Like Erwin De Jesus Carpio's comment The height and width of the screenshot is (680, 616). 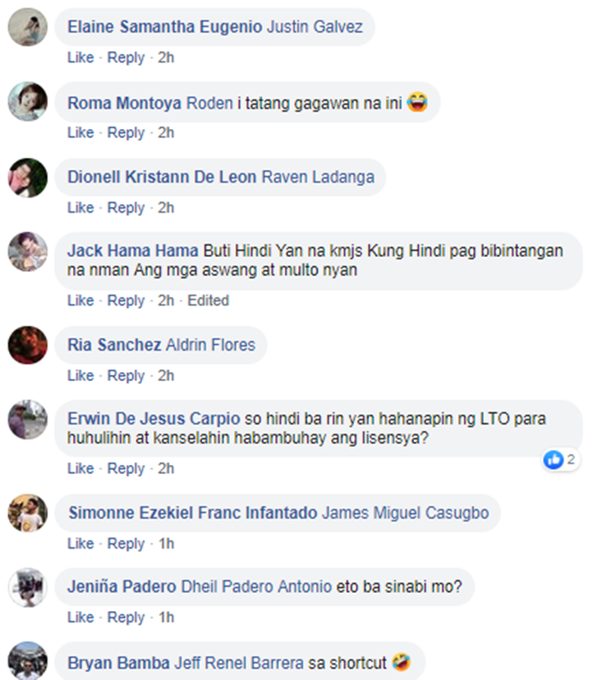tap(80, 468)
